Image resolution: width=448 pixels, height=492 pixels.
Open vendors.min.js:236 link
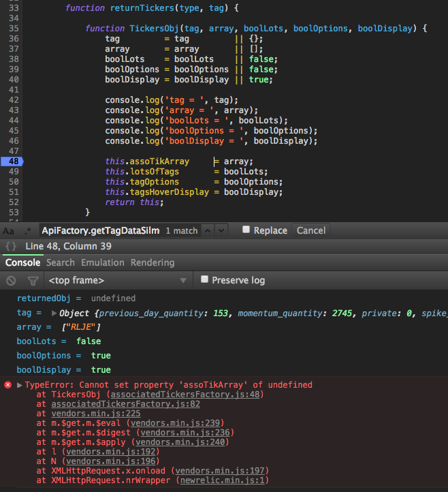coord(185,433)
